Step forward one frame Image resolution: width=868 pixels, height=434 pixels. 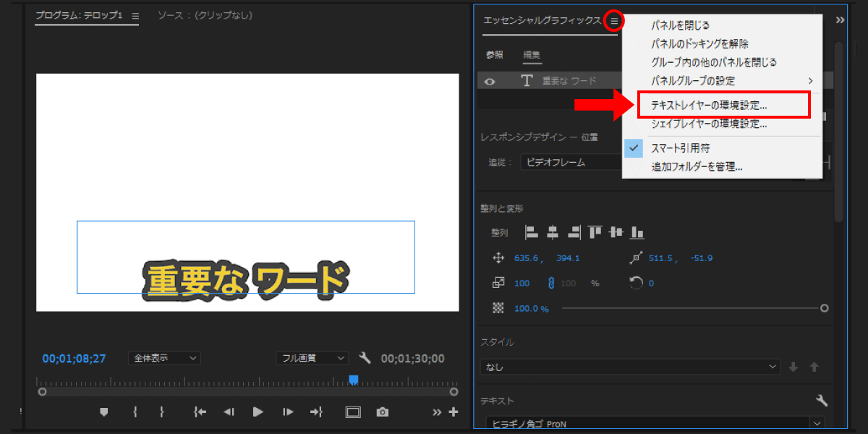pyautogui.click(x=288, y=412)
